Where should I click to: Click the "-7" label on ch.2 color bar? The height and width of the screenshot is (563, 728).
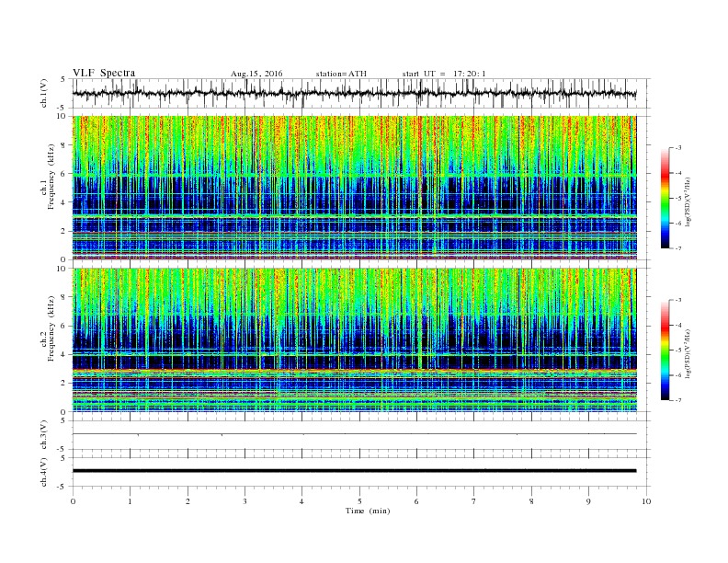click(678, 400)
